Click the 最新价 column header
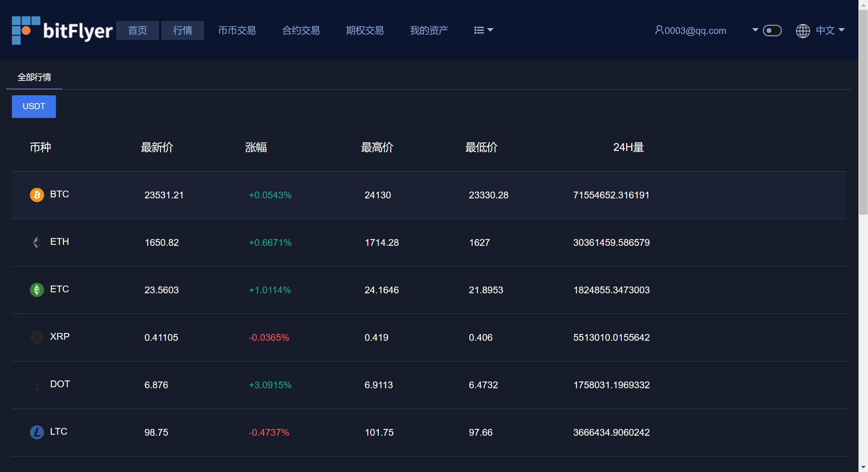The image size is (868, 472). (157, 147)
